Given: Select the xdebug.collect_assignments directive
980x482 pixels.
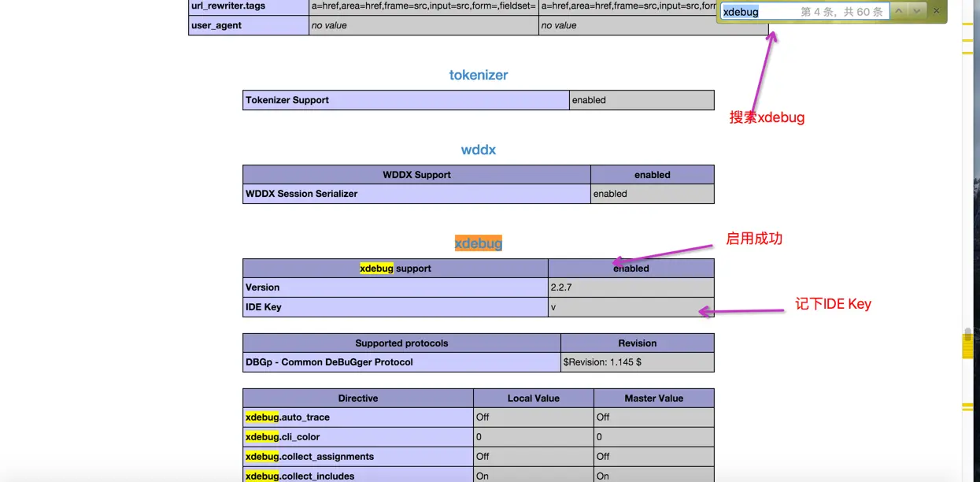Looking at the screenshot, I should click(x=358, y=457).
